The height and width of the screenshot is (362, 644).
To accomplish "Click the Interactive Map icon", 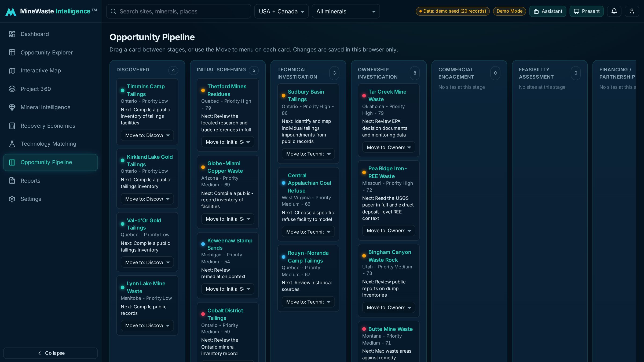I will 12,71.
